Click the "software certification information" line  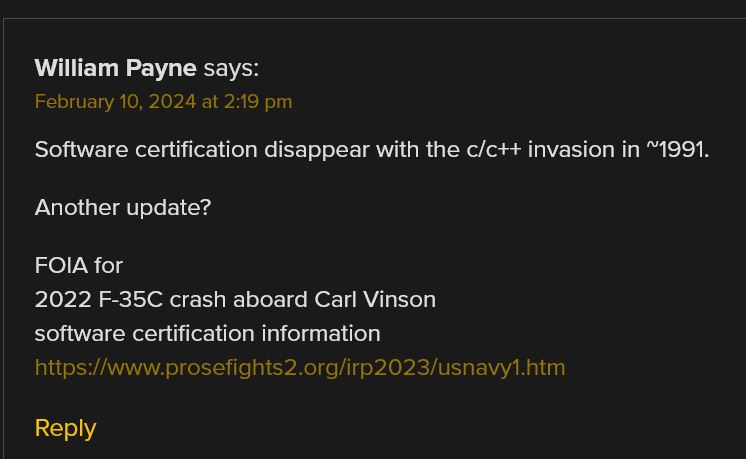[207, 333]
